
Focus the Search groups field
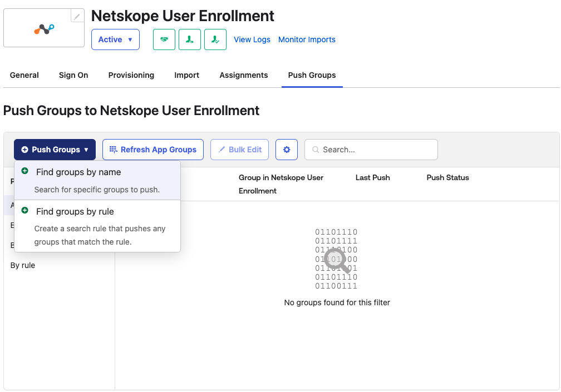[371, 150]
